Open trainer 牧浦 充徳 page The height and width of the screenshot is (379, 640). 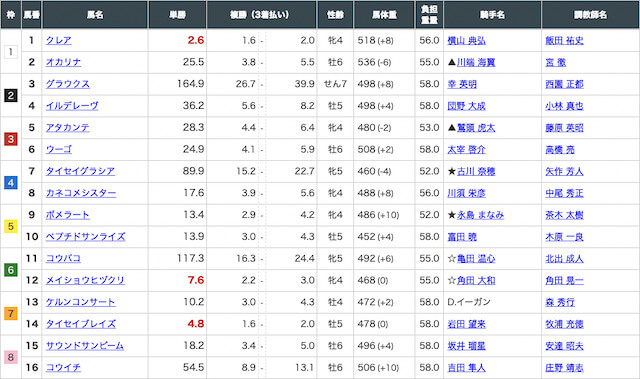pyautogui.click(x=564, y=324)
